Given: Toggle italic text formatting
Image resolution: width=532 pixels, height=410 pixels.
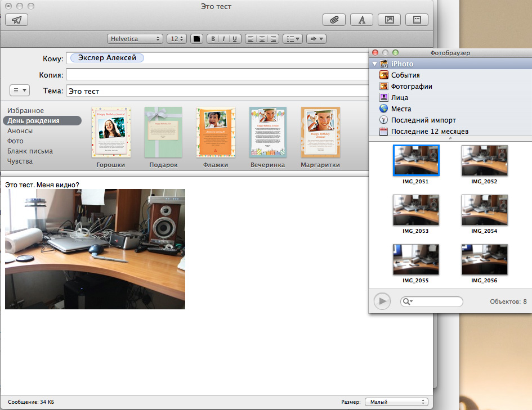Looking at the screenshot, I should pos(223,39).
